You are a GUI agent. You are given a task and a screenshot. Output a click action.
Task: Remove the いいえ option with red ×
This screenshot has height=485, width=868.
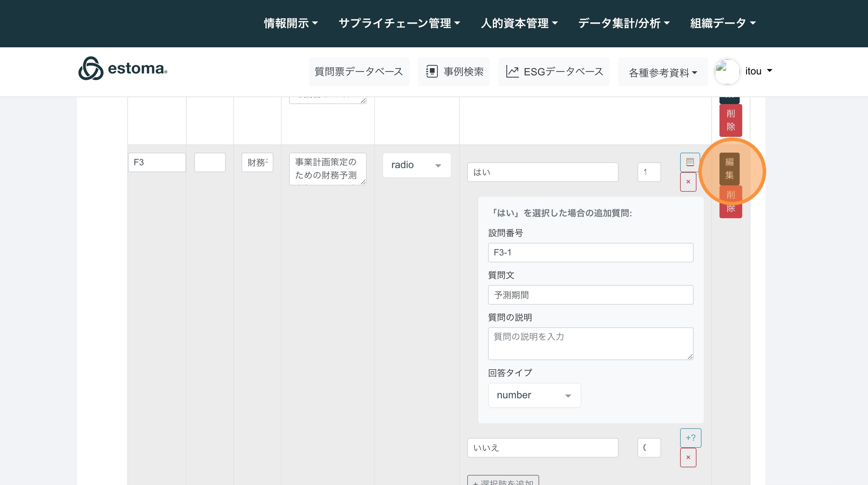[688, 457]
